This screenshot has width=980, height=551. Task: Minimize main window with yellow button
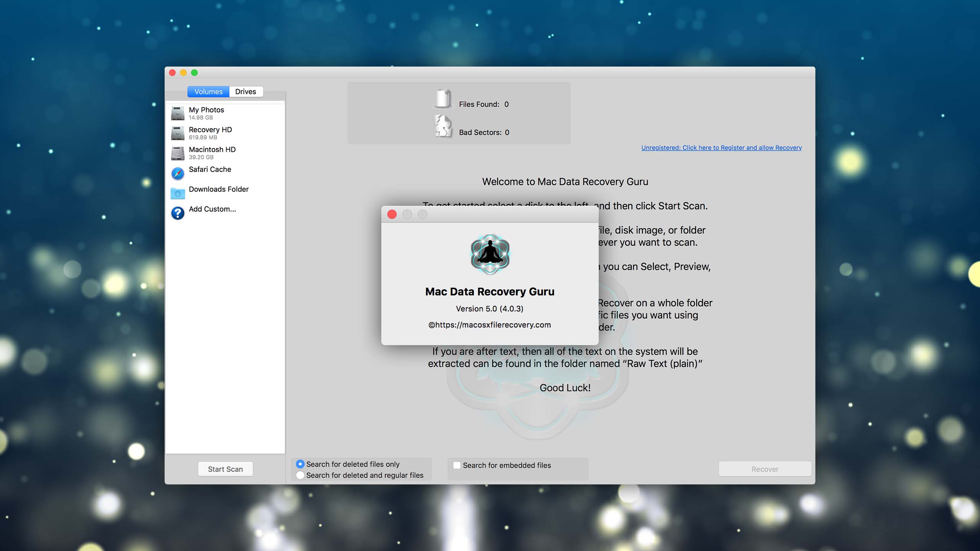point(183,73)
